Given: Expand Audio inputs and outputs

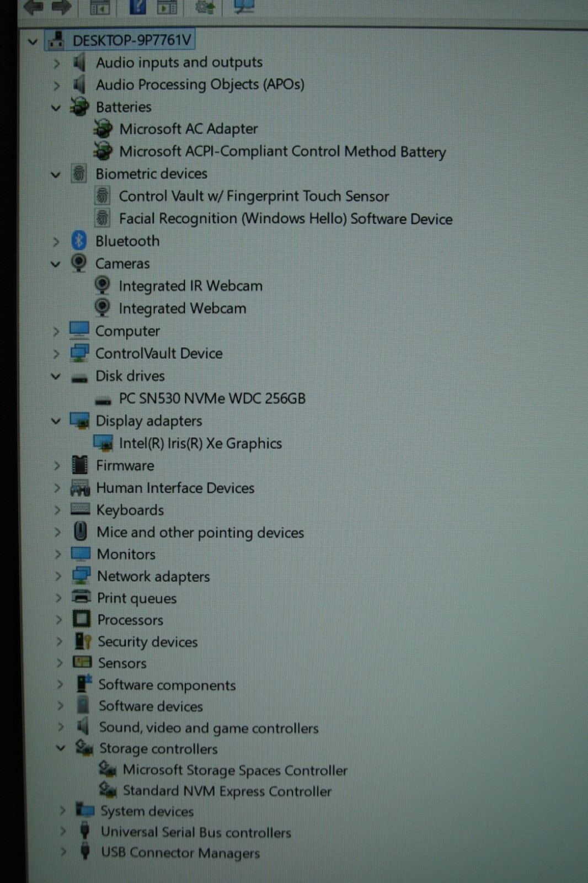Looking at the screenshot, I should (56, 63).
